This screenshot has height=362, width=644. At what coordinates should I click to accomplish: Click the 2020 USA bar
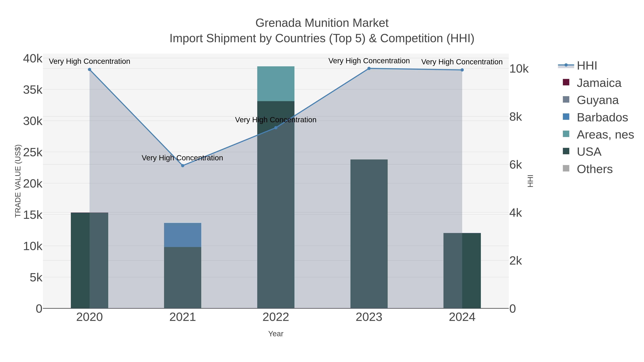[89, 261]
